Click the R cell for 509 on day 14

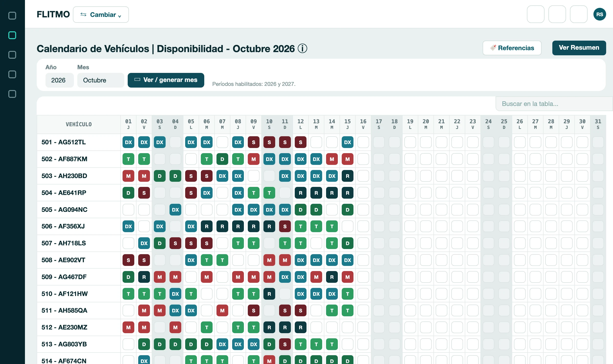coord(332,277)
